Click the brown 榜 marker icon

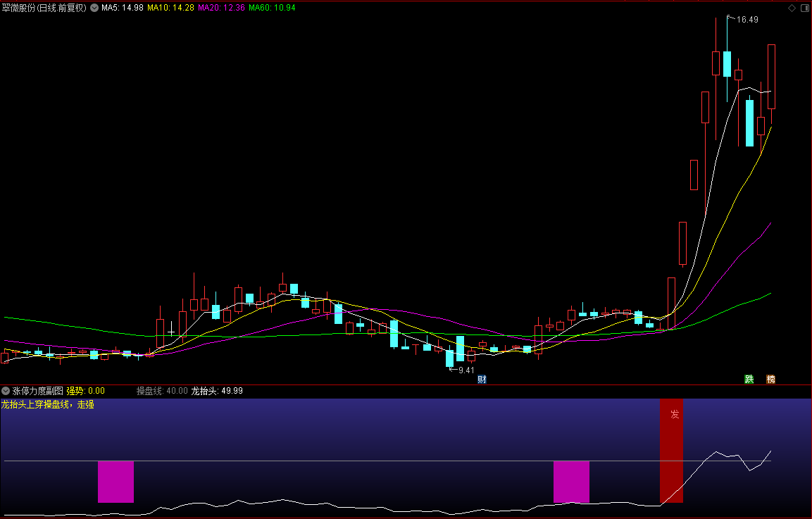(x=770, y=379)
